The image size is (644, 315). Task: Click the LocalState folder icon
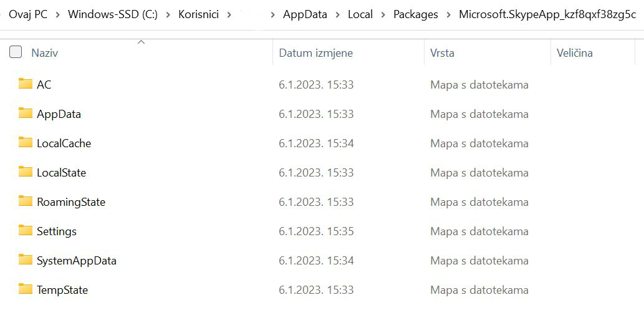(25, 172)
